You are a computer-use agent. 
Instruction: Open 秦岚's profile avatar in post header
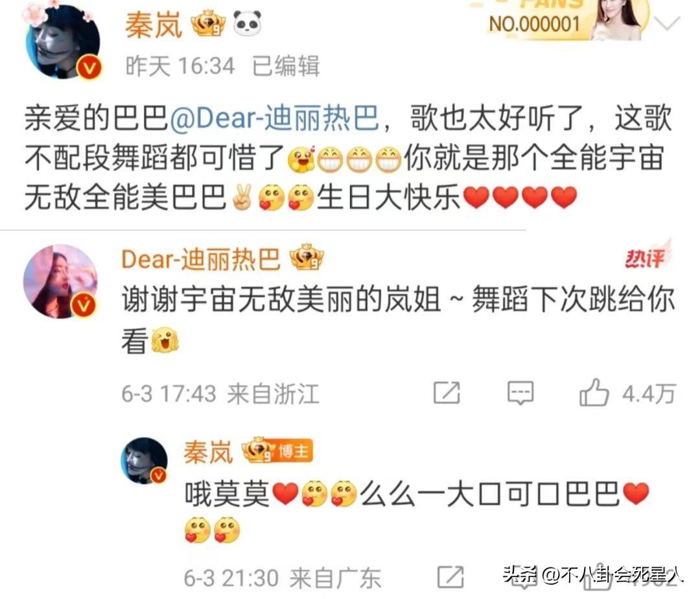coord(63,41)
